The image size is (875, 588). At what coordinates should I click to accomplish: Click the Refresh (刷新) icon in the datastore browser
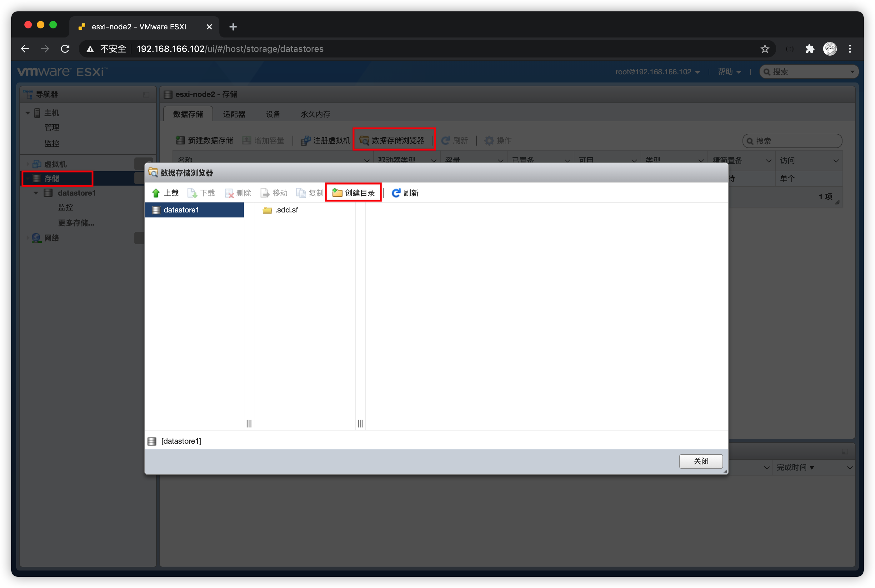click(x=396, y=193)
